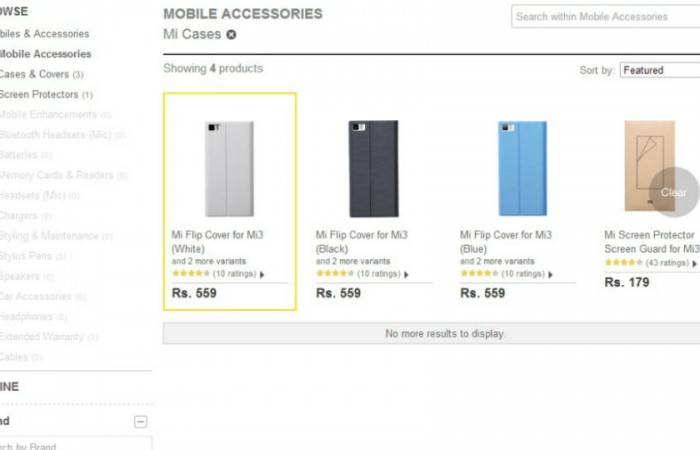Open Mi Flip Cover for Mi3 (Blue) link
Screen dimensions: 700x450
pos(505,241)
